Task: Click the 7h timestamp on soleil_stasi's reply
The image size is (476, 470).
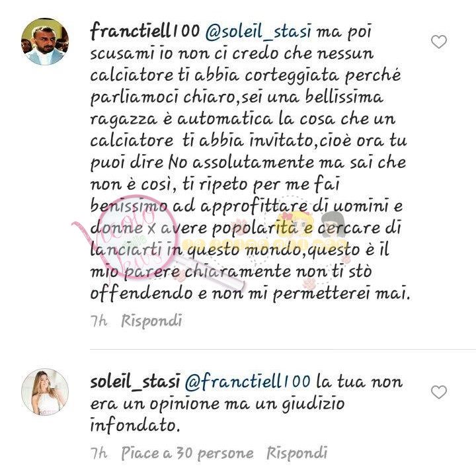Action: pos(99,453)
